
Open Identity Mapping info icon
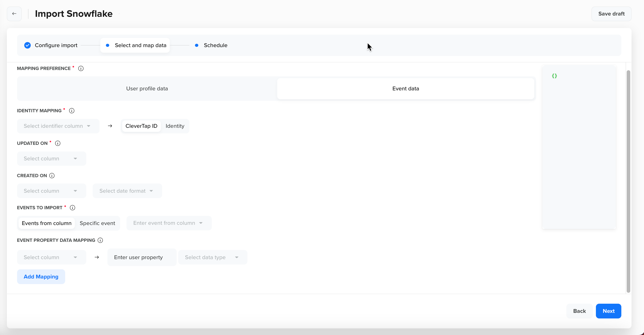(x=72, y=111)
